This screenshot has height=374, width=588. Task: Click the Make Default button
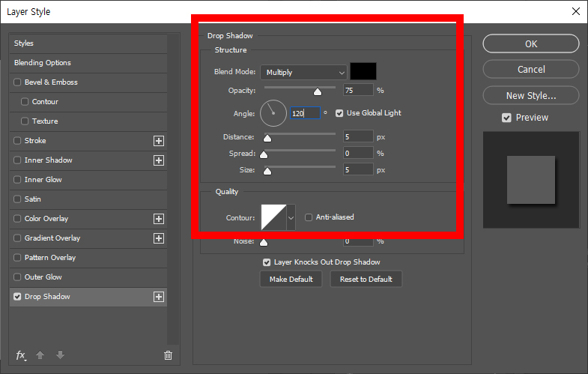tap(291, 279)
